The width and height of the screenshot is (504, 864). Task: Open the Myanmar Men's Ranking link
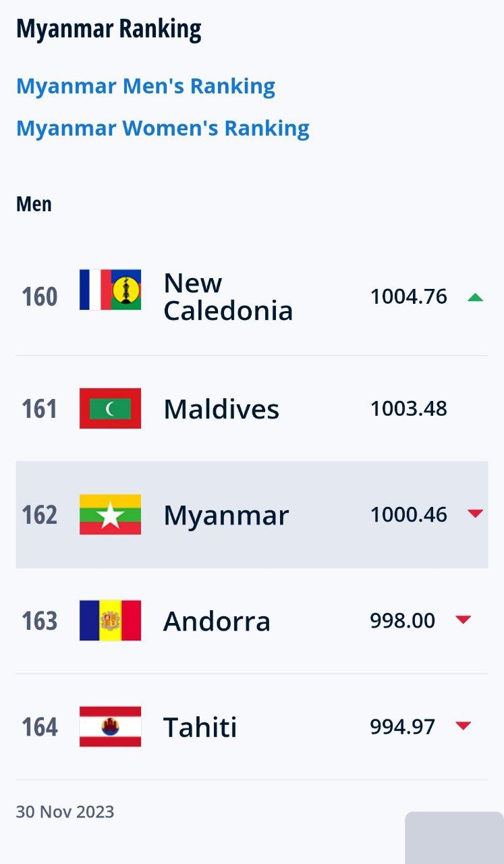(x=146, y=86)
